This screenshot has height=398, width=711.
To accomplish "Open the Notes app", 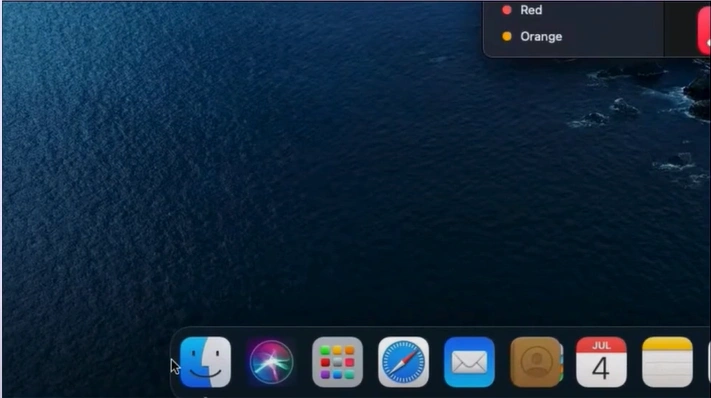I will click(667, 362).
